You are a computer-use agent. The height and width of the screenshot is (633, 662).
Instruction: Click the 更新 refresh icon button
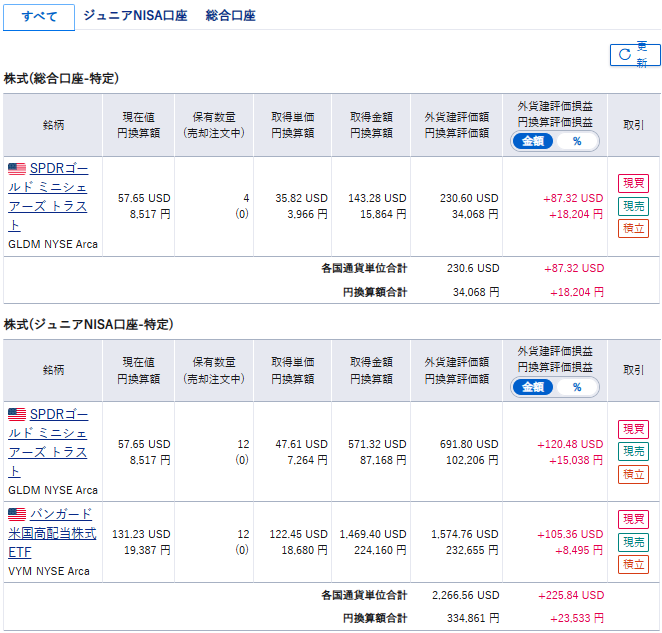635,54
